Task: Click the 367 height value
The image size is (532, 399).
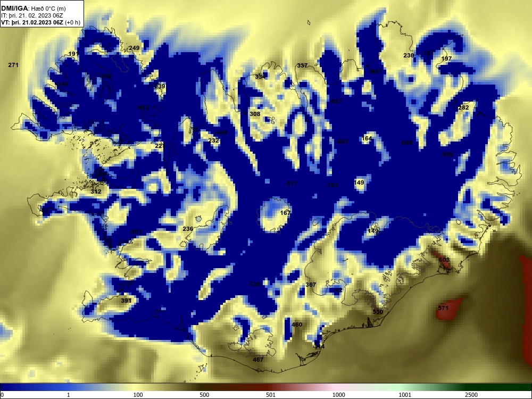Action: [311, 285]
